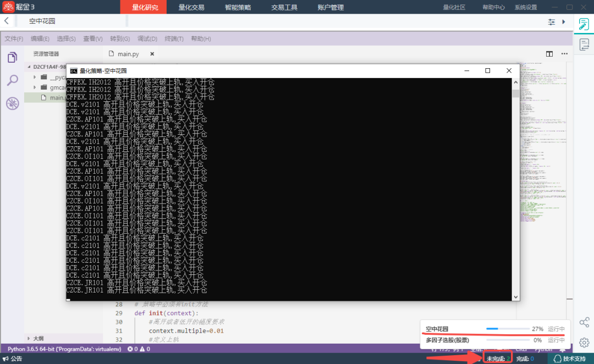The image size is (594, 364).
Task: Switch to 量化研究 tab
Action: [145, 7]
